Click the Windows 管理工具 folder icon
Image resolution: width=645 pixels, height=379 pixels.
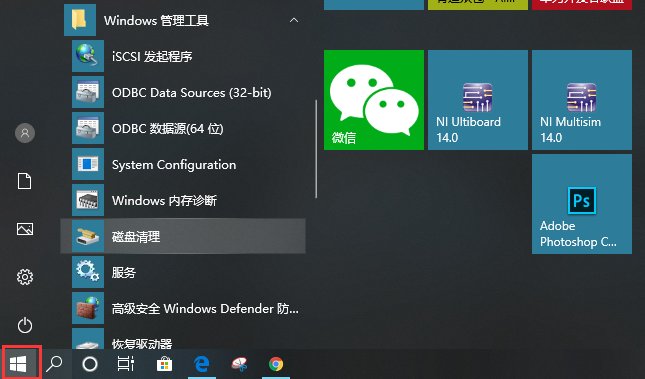coord(80,20)
